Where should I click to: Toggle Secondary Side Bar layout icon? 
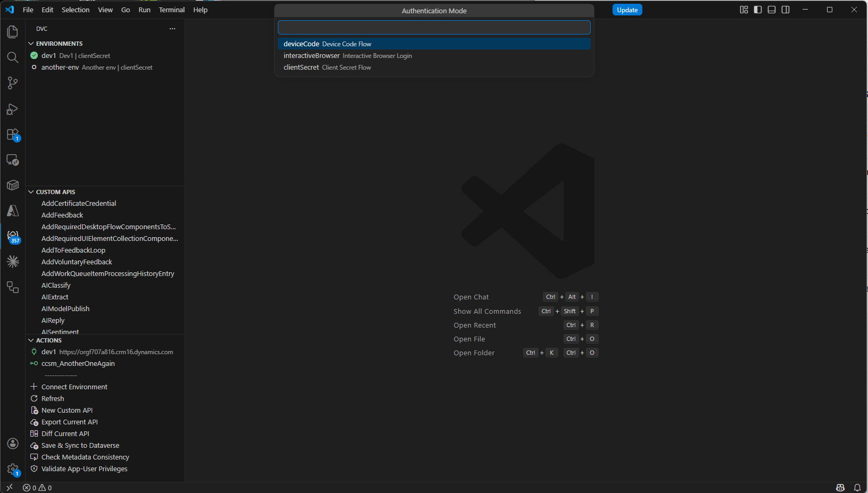tap(786, 10)
